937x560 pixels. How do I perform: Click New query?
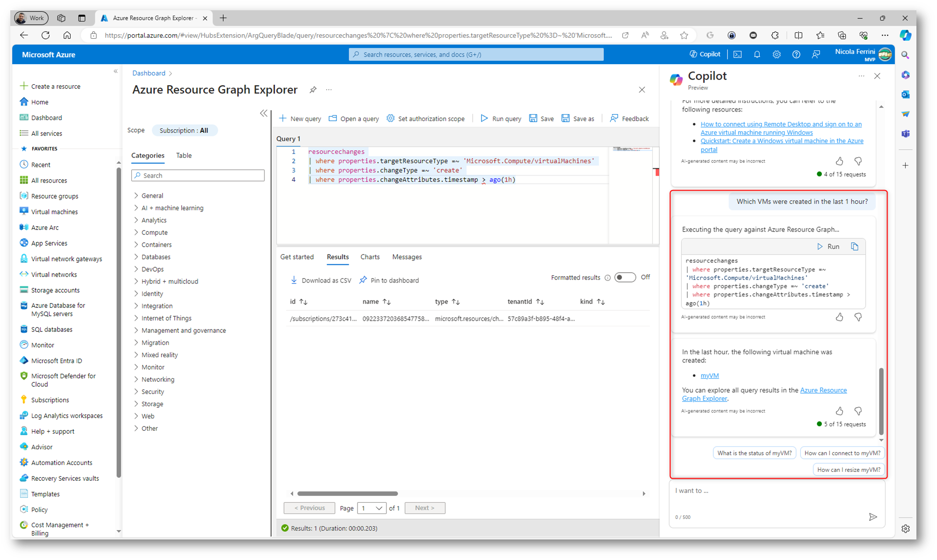click(x=300, y=118)
